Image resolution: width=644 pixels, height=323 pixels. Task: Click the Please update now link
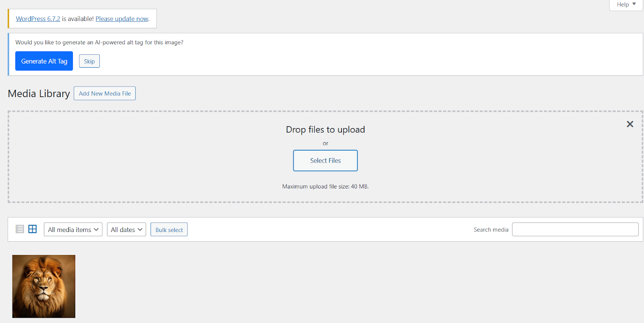click(x=122, y=19)
